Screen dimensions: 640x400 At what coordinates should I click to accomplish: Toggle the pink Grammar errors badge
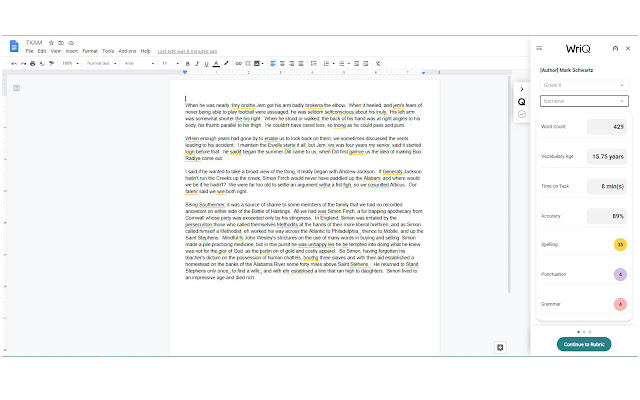[x=620, y=304]
